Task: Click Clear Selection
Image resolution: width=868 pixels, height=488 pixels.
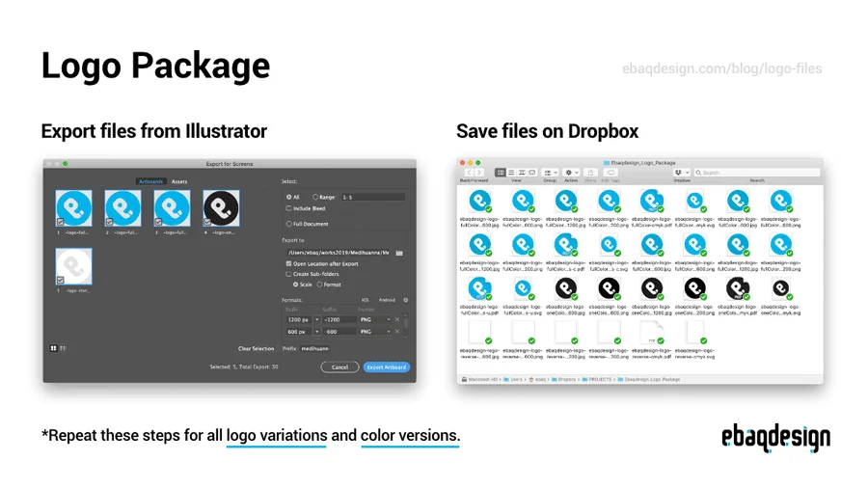Action: 256,348
